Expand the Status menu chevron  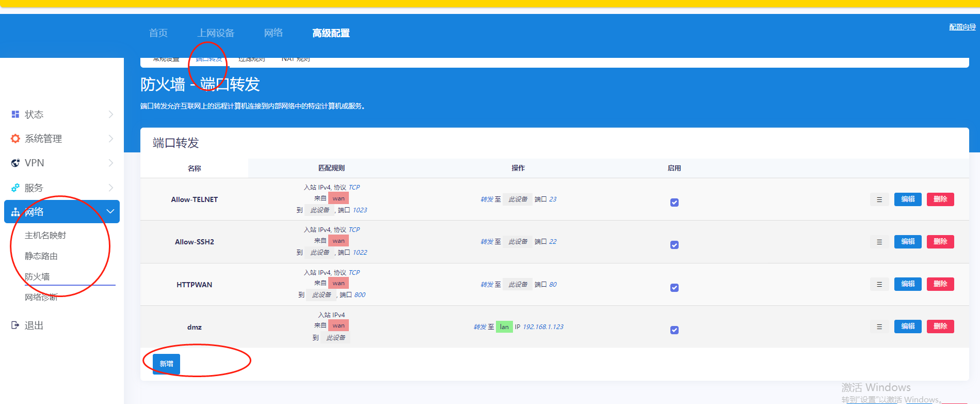(x=110, y=114)
